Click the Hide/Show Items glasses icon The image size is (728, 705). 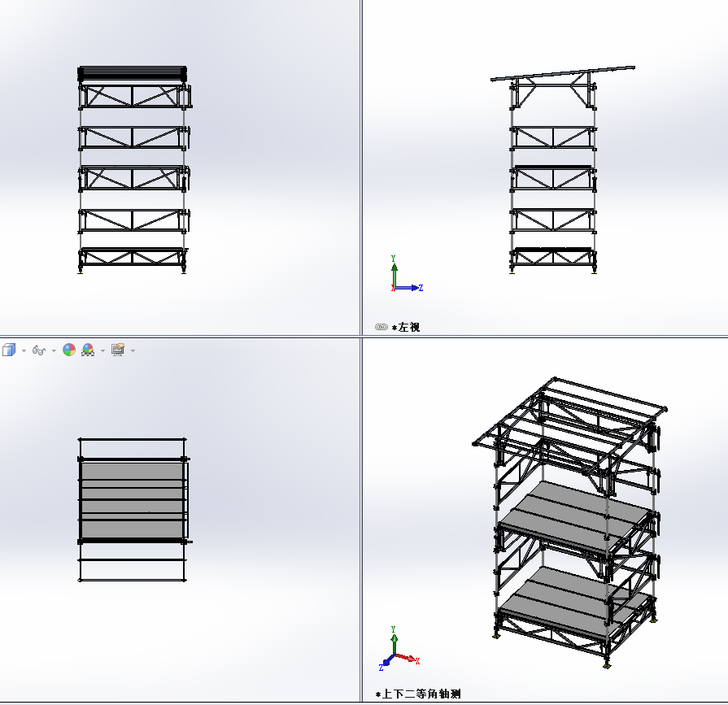point(39,350)
